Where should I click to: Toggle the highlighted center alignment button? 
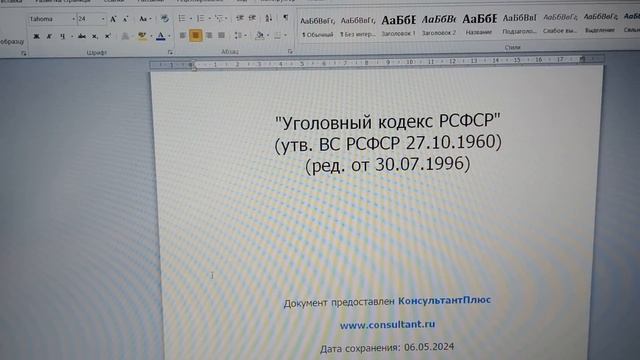196,36
